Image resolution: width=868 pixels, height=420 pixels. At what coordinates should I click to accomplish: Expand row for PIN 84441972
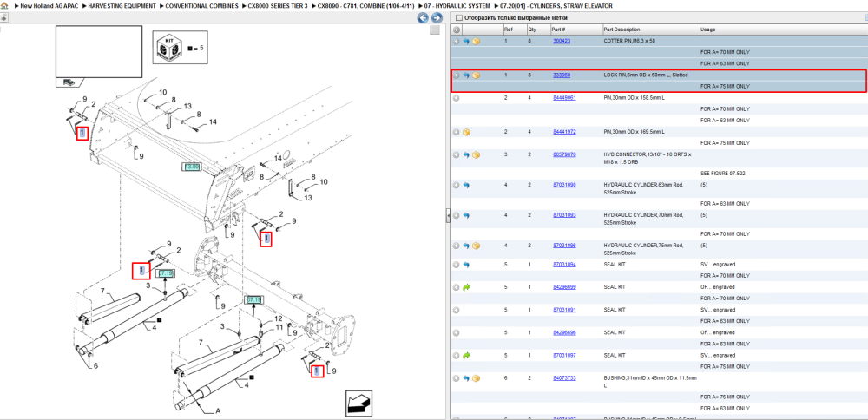click(x=457, y=132)
